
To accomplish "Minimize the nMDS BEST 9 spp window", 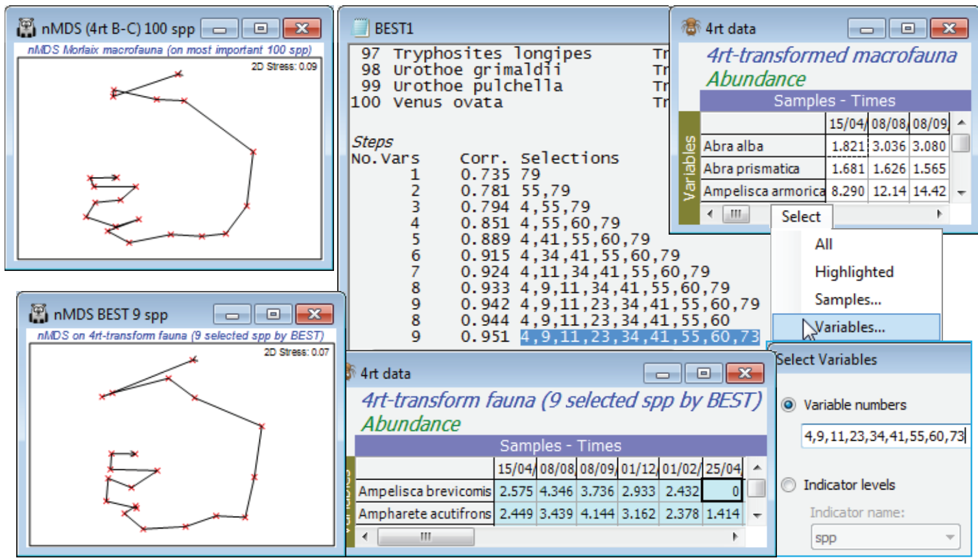I will [233, 314].
